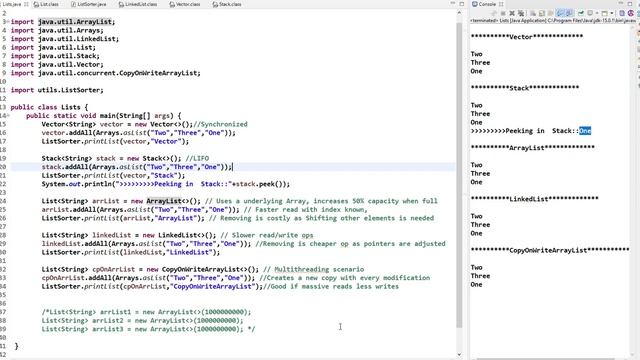Open the new console view dropdown arrow
Screen dimensions: 640x360
pos(612,13)
